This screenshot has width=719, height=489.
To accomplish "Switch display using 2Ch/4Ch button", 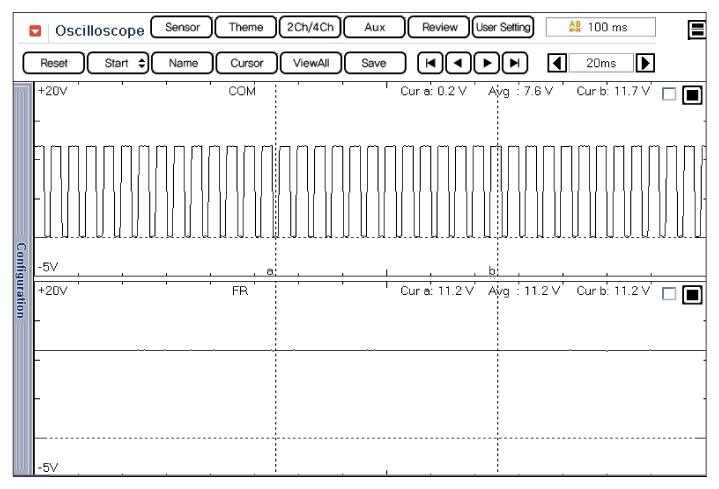I will point(307,27).
